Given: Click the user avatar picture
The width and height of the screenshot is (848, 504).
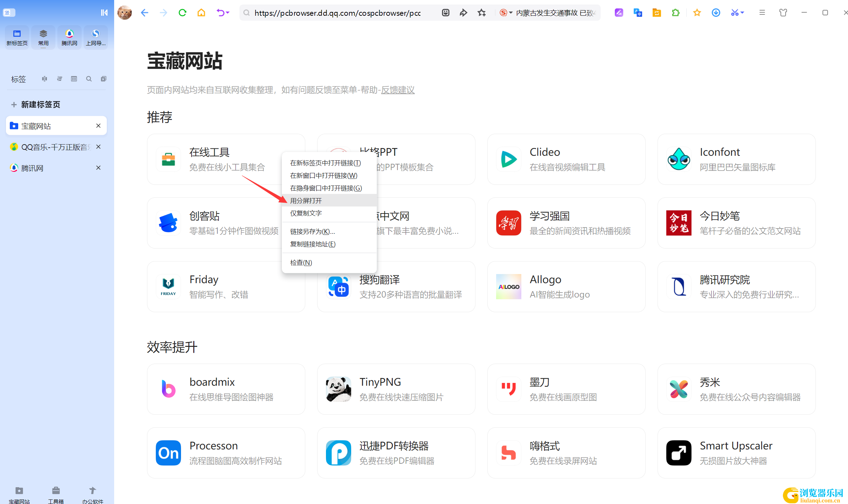Looking at the screenshot, I should pyautogui.click(x=125, y=13).
